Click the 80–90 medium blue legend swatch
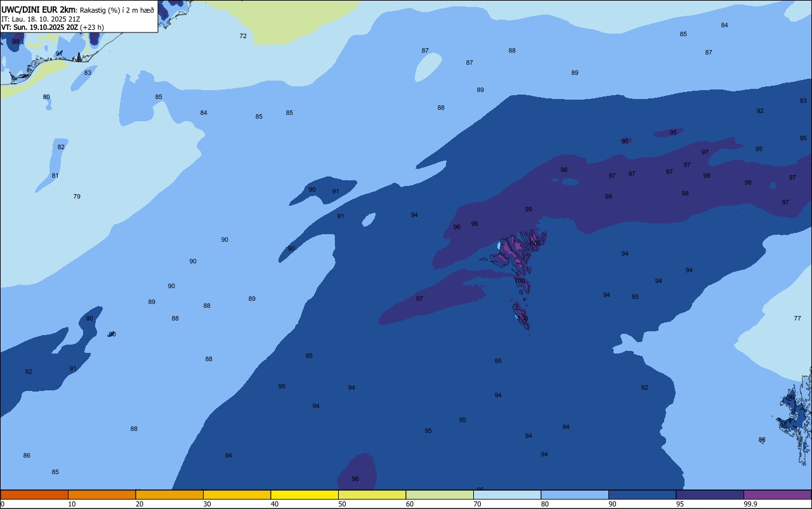Screen dimensions: 812x509 (575, 494)
